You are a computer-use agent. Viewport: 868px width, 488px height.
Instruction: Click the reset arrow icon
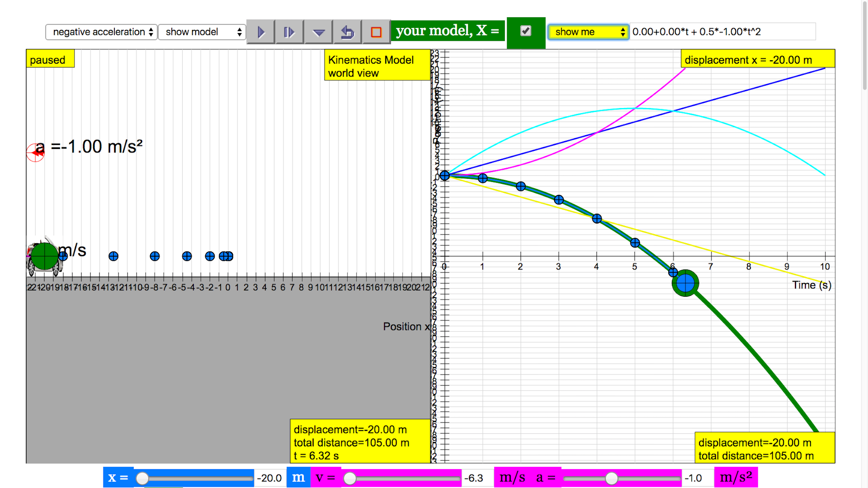[x=347, y=32]
